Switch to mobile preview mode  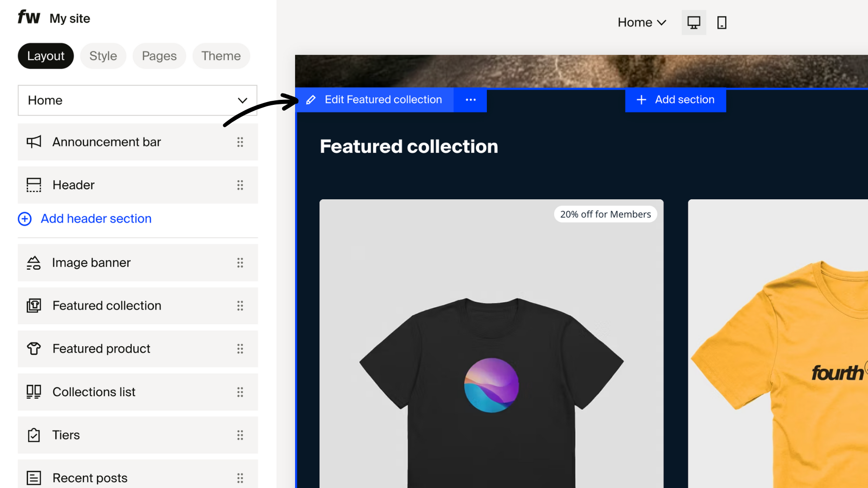[722, 22]
